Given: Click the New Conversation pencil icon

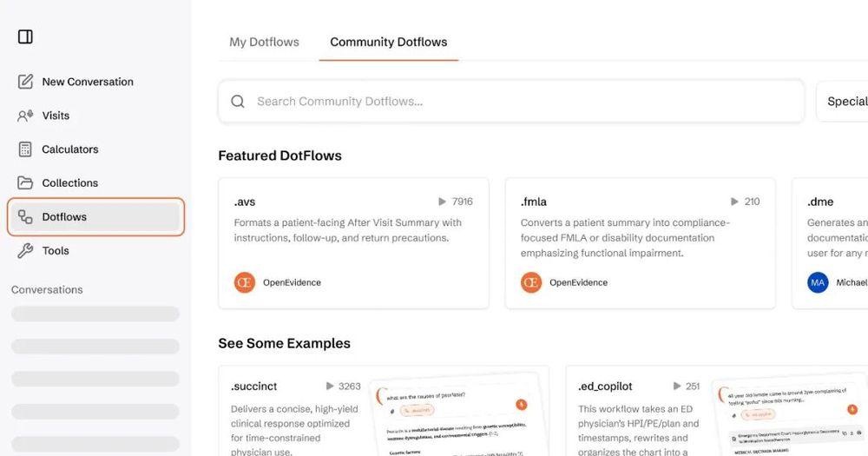Looking at the screenshot, I should pos(25,82).
